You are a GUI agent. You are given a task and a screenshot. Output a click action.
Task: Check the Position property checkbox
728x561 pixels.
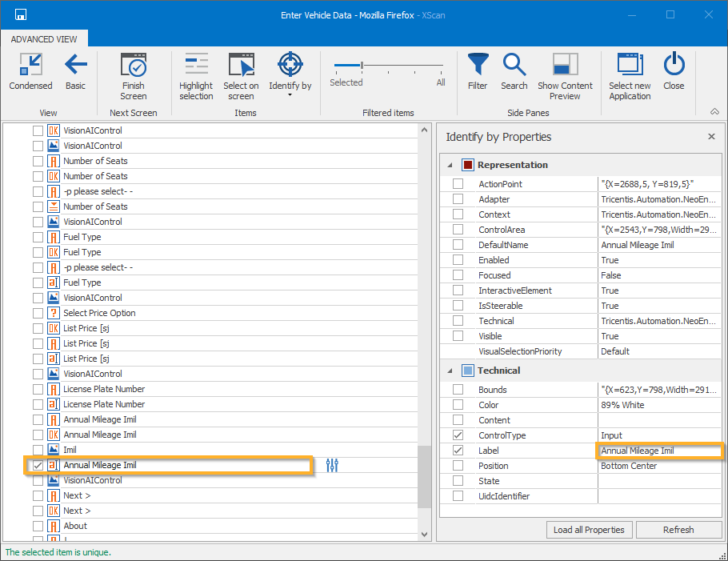click(x=458, y=466)
